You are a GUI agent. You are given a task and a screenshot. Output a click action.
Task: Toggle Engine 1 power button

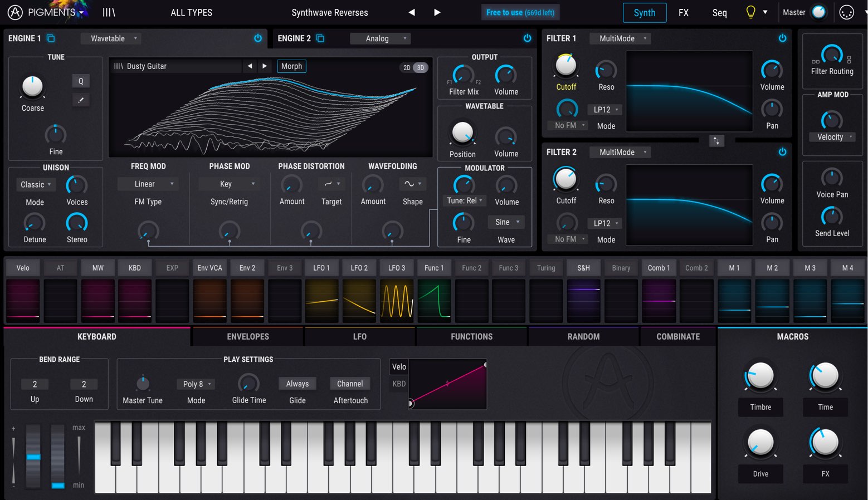[258, 38]
